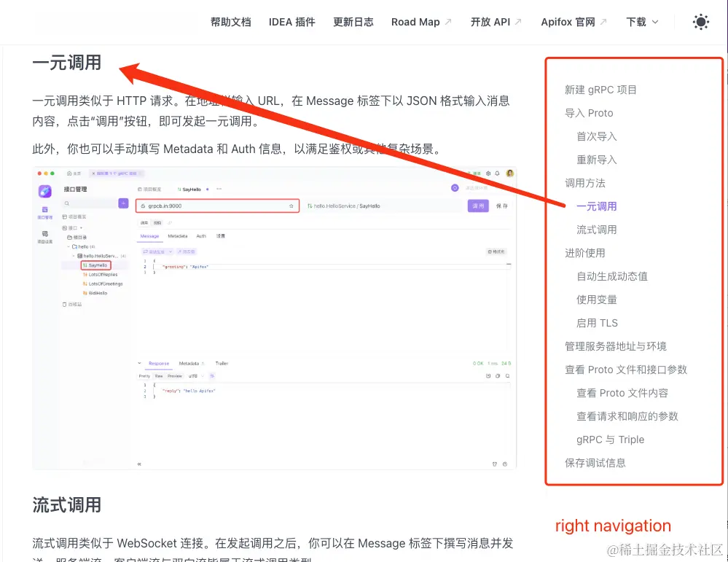
Task: Click the user avatar in Apifox window
Action: [510, 173]
